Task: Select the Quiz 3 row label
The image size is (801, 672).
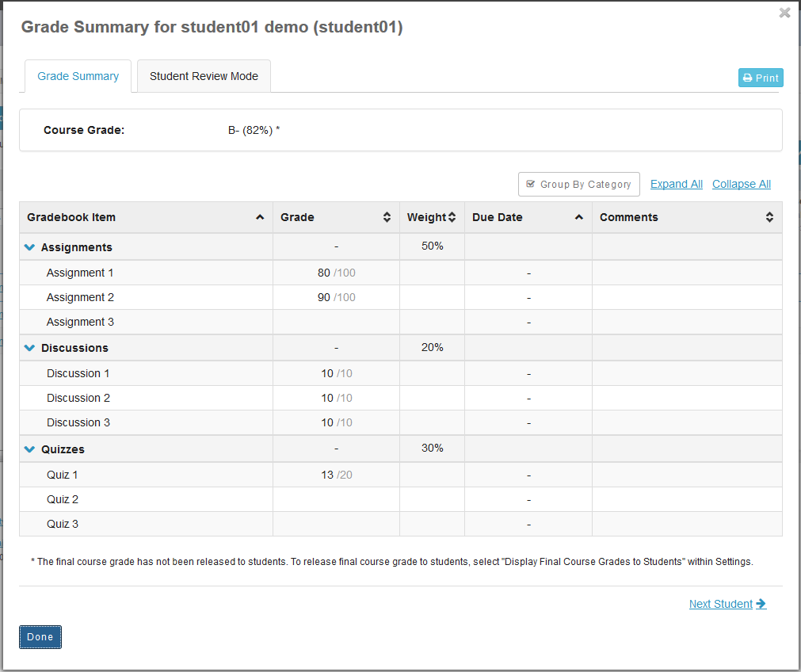Action: point(63,524)
